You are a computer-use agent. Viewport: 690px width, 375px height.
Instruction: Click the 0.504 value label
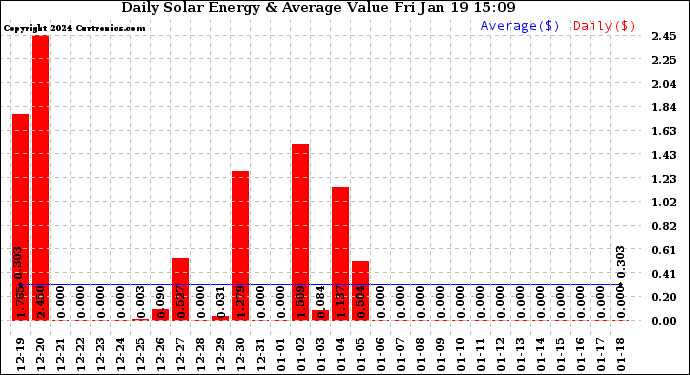(360, 302)
